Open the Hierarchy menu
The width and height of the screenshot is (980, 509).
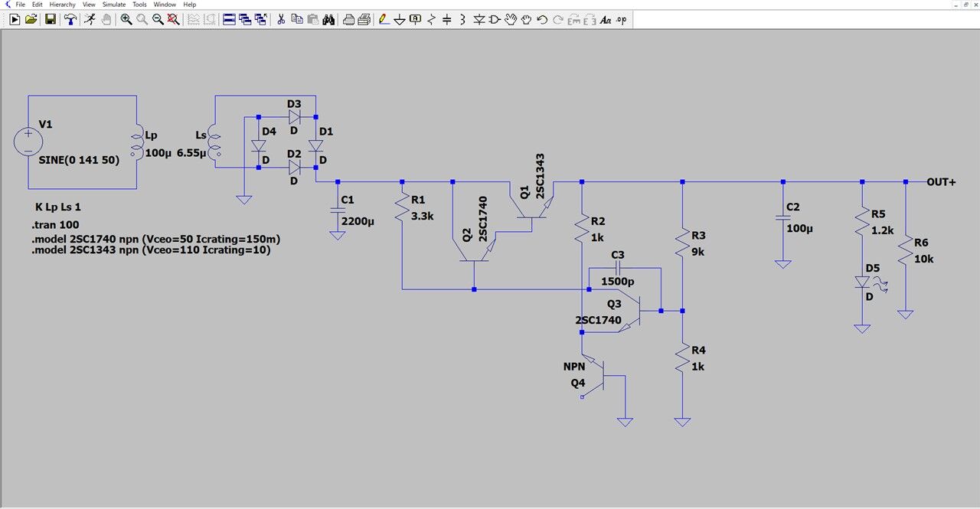click(63, 5)
